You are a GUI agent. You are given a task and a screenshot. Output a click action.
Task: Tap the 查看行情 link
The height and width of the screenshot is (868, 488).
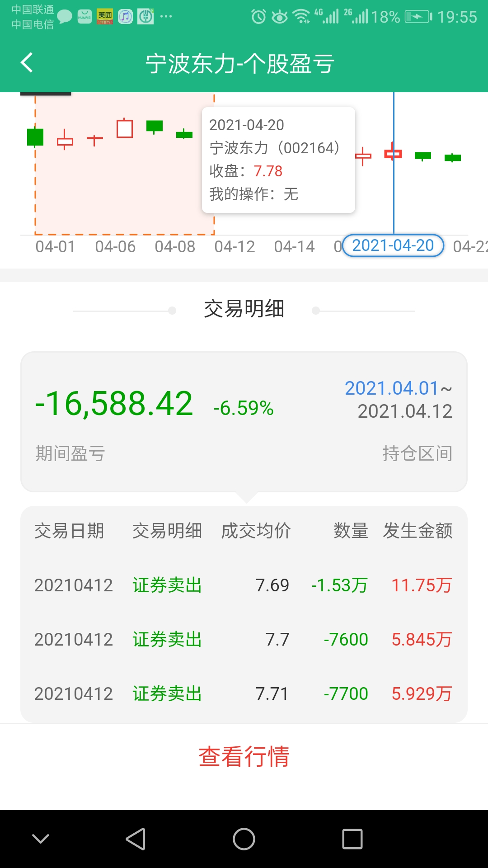pyautogui.click(x=244, y=756)
